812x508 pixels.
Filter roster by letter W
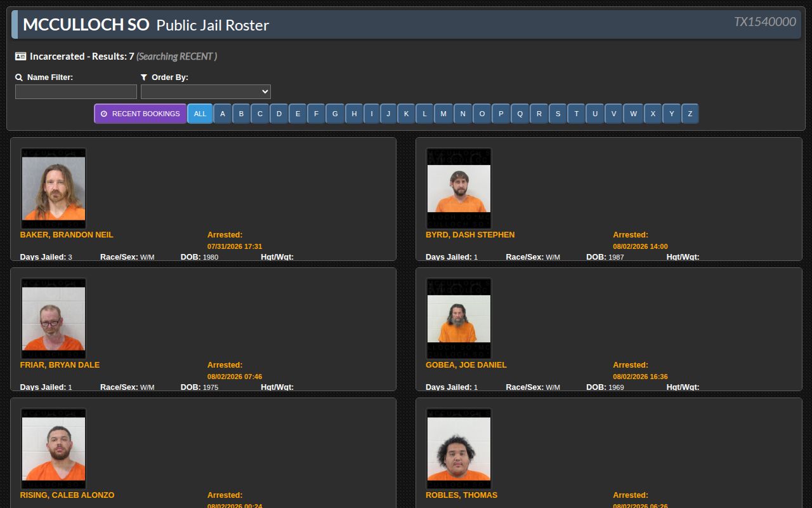(633, 114)
